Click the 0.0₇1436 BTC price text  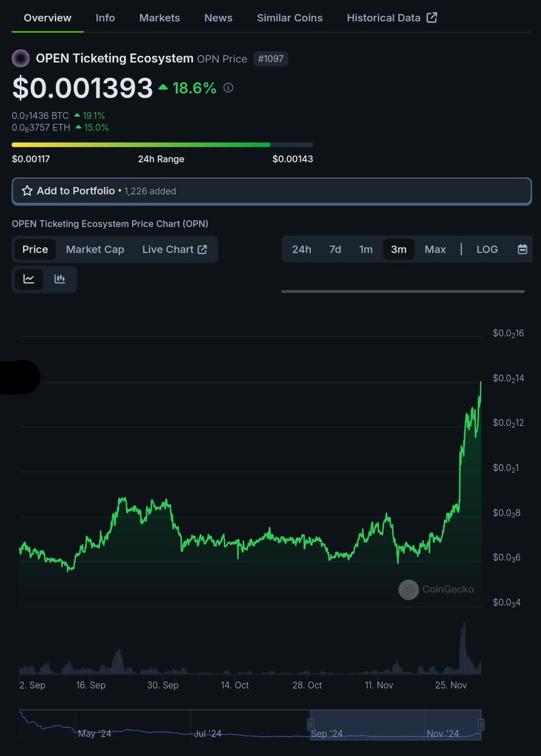[x=40, y=116]
